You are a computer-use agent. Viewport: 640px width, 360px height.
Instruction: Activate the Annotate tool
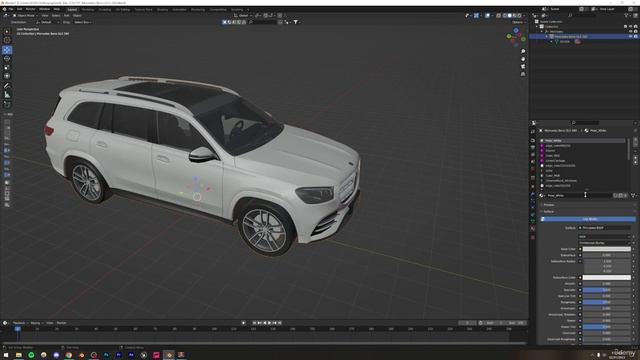(7, 86)
